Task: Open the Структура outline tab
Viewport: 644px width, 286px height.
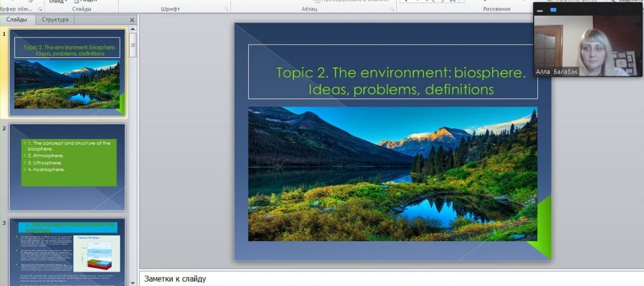Action: click(x=55, y=19)
